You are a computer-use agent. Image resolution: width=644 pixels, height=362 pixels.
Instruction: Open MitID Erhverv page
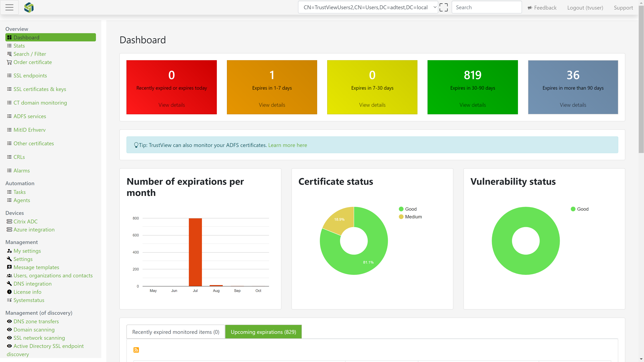pos(30,130)
